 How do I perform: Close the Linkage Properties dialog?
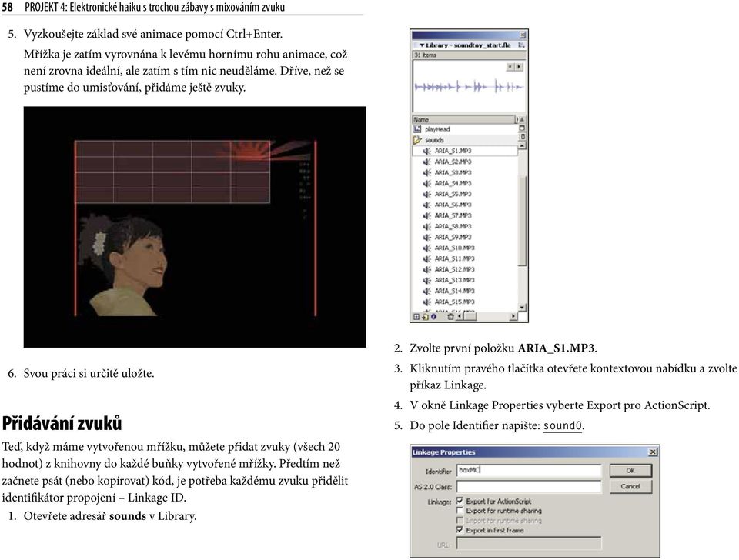653,452
